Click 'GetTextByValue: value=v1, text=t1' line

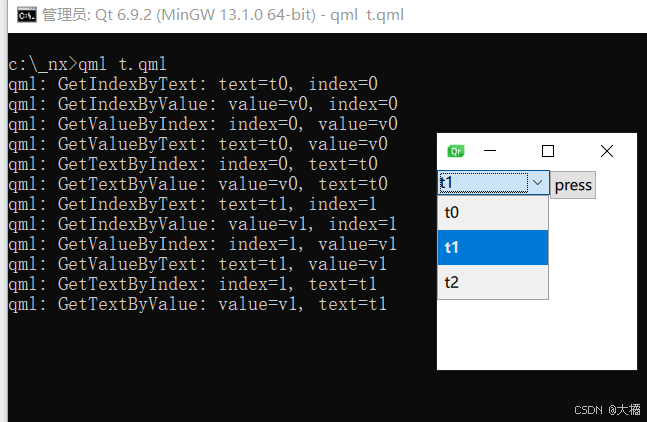[198, 304]
